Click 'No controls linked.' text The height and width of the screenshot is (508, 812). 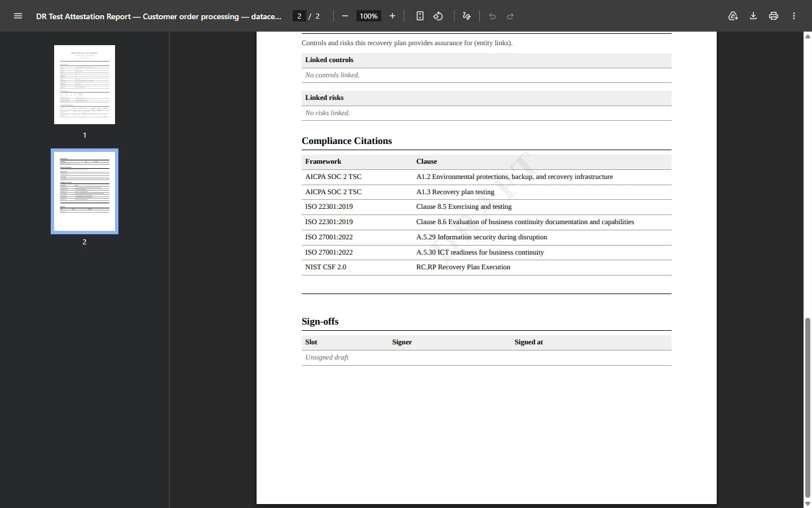coord(332,75)
